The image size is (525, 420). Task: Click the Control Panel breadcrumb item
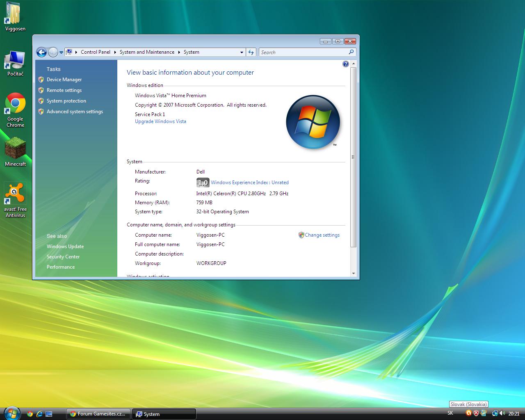point(95,52)
